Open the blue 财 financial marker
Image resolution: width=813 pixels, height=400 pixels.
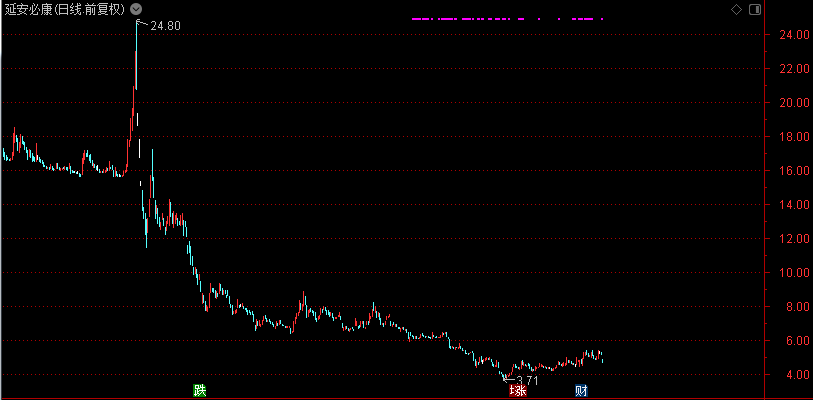pyautogui.click(x=581, y=390)
